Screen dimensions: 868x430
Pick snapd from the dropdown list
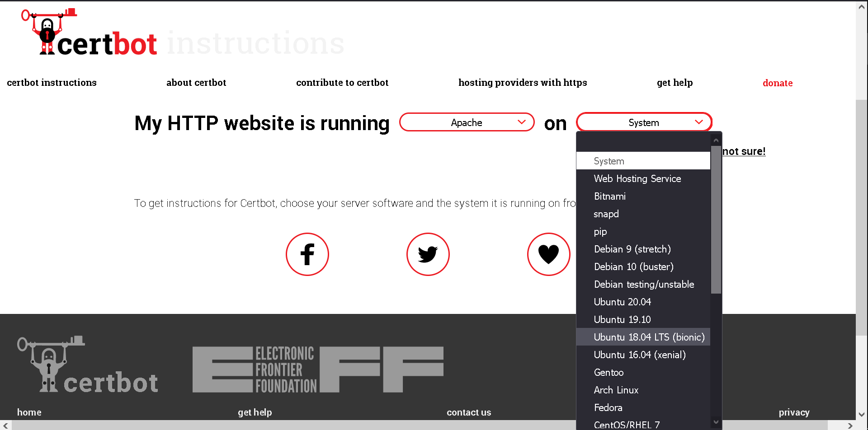pyautogui.click(x=643, y=214)
